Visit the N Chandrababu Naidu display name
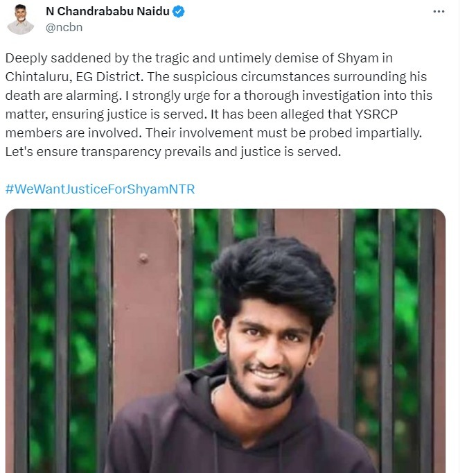 pos(107,12)
